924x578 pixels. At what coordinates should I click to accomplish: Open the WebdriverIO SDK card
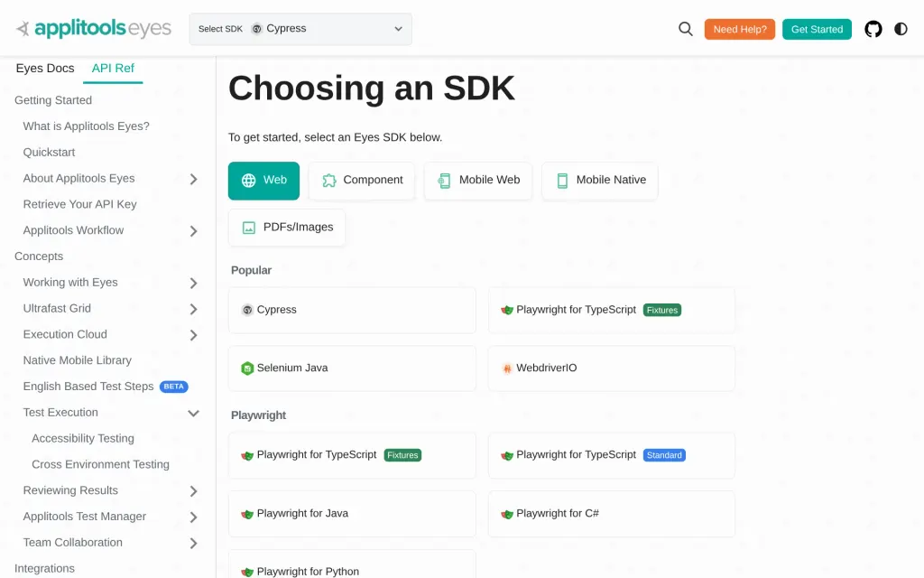pos(612,368)
